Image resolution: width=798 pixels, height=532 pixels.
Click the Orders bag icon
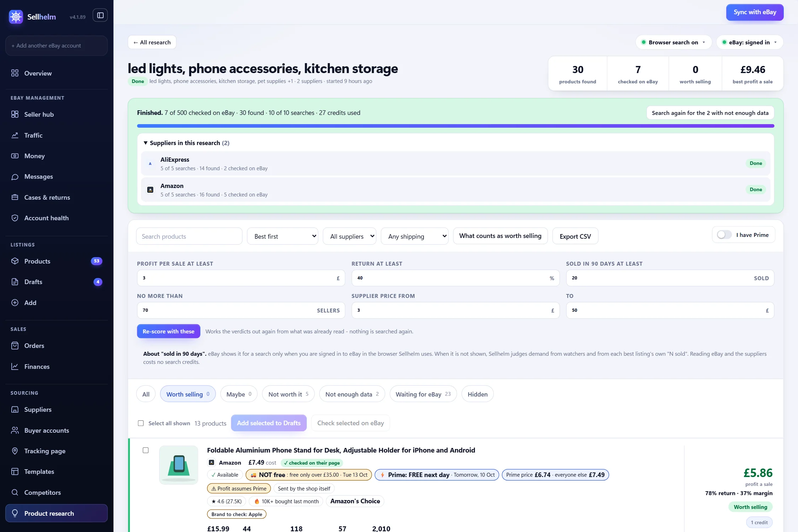(15, 345)
